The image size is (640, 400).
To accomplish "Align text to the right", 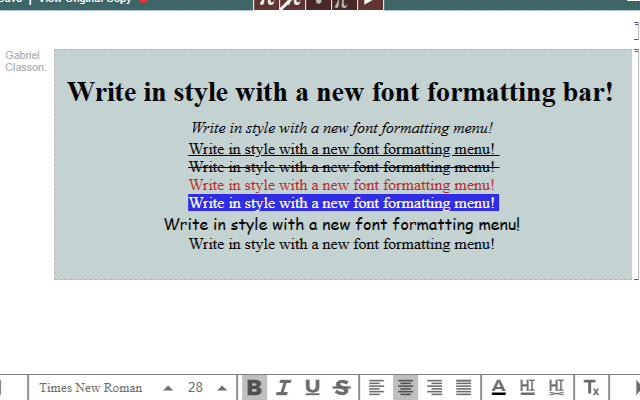I will tap(434, 388).
